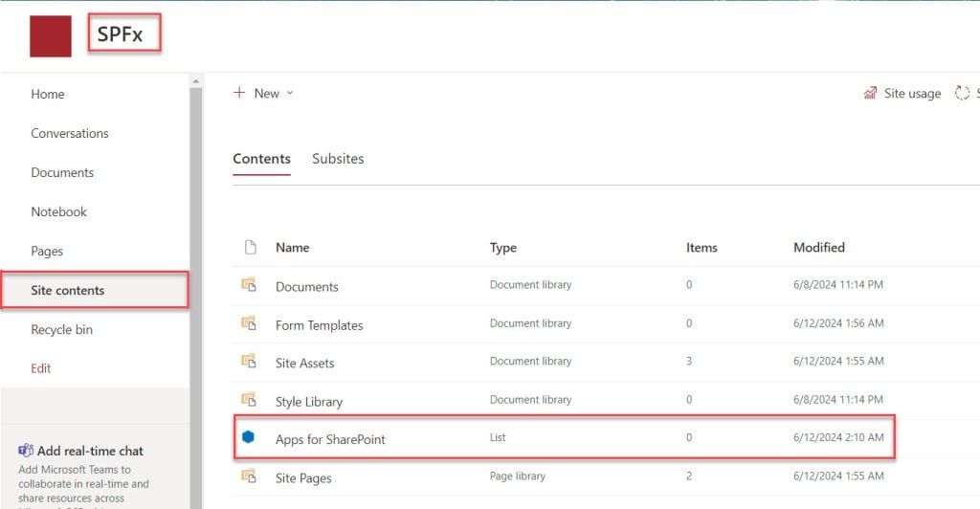980x509 pixels.
Task: Click the Add real-time chat heading
Action: click(90, 451)
